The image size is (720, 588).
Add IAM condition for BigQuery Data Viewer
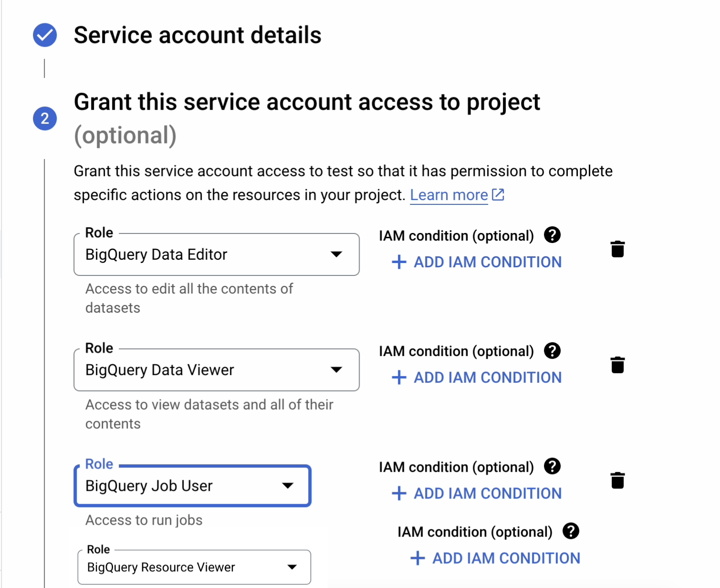(x=476, y=377)
